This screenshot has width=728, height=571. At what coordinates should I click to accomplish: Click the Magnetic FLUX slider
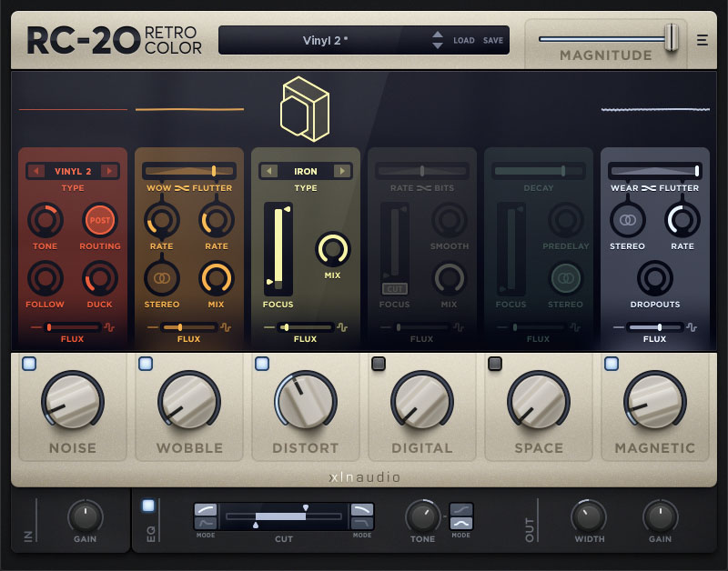coord(654,327)
